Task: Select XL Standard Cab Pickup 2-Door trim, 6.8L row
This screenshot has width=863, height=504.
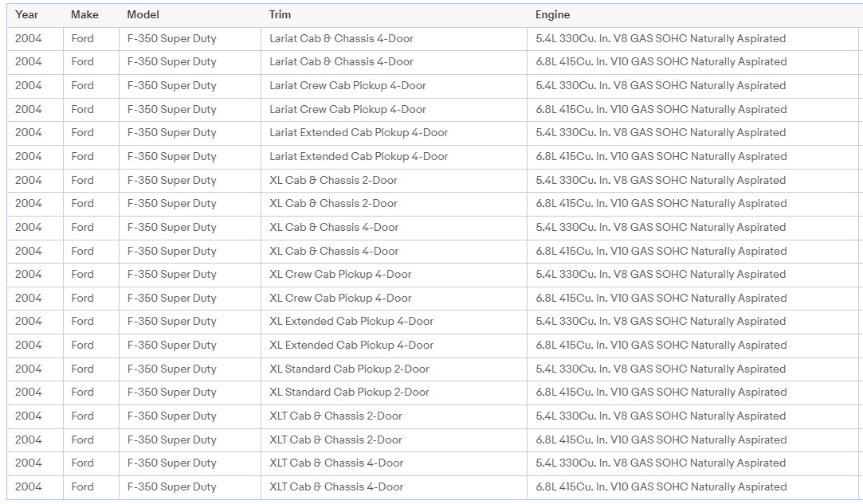Action: pos(350,392)
